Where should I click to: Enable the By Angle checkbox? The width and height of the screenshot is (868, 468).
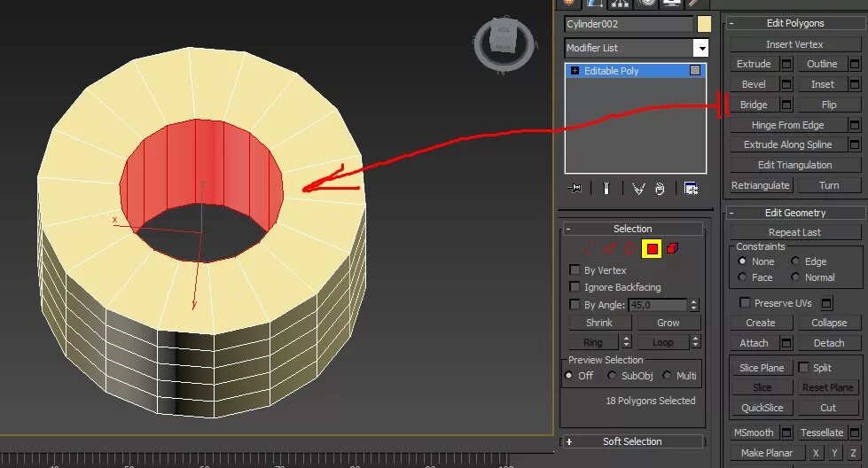point(575,304)
